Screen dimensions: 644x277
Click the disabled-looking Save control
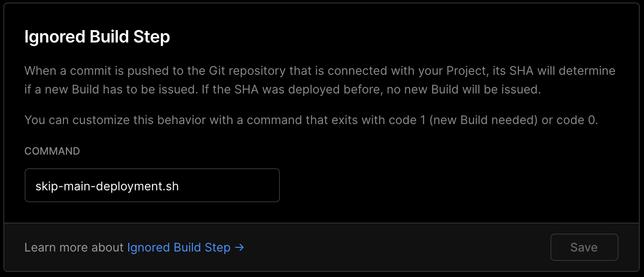coord(584,247)
